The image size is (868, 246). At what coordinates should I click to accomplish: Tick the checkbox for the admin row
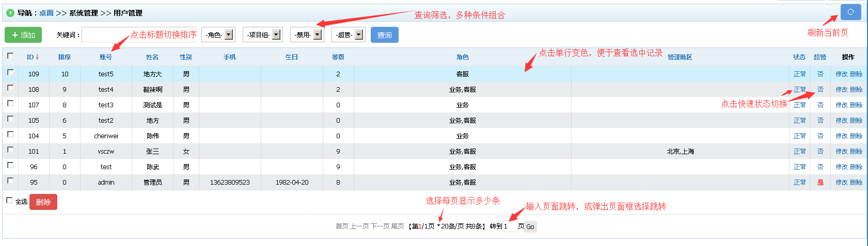(x=10, y=181)
